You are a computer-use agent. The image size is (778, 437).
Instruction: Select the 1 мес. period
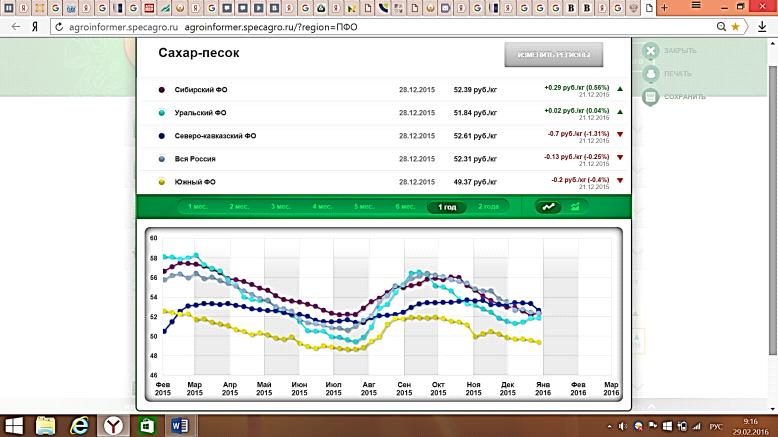click(x=197, y=207)
